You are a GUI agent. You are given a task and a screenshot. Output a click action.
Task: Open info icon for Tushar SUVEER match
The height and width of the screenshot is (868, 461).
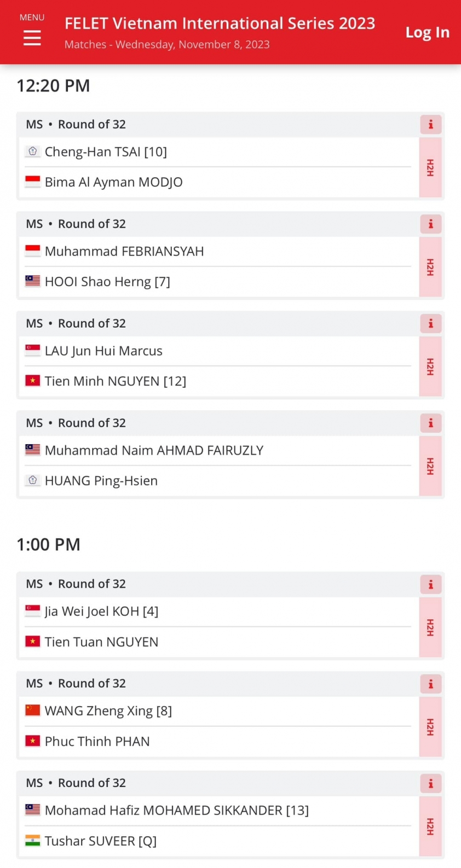[430, 784]
